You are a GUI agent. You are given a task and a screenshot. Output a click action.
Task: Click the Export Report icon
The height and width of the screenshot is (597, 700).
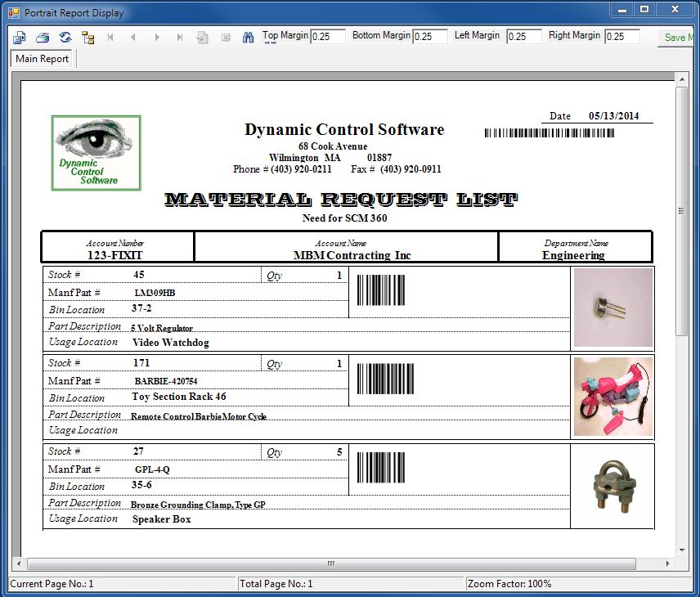(19, 38)
